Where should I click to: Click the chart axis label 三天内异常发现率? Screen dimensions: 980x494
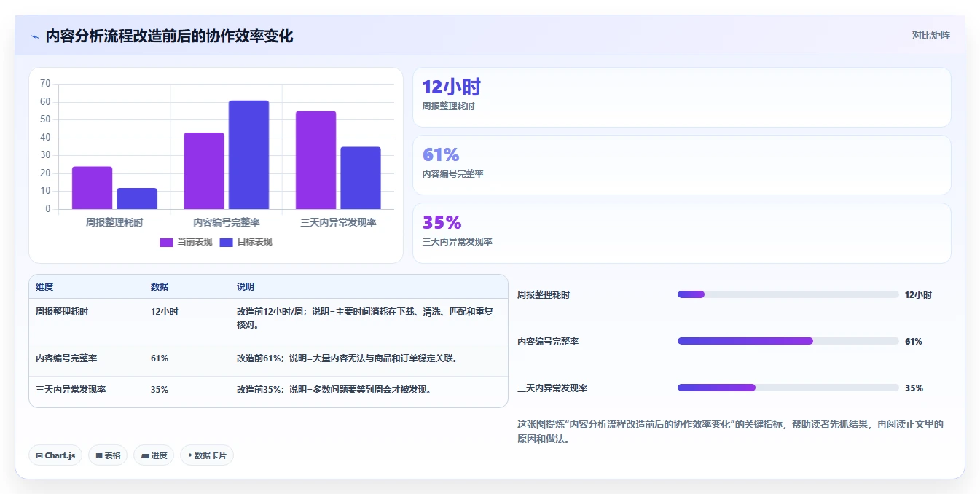[x=338, y=222]
